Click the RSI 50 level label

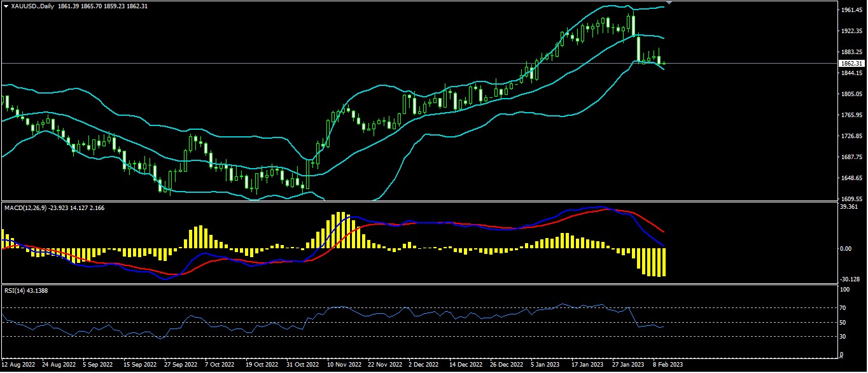click(x=843, y=322)
